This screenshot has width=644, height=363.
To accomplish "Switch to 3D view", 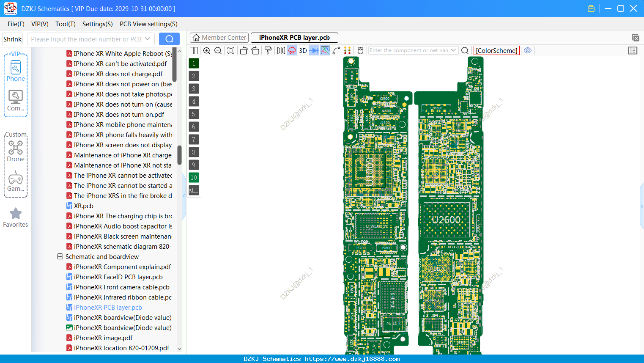I will (303, 50).
